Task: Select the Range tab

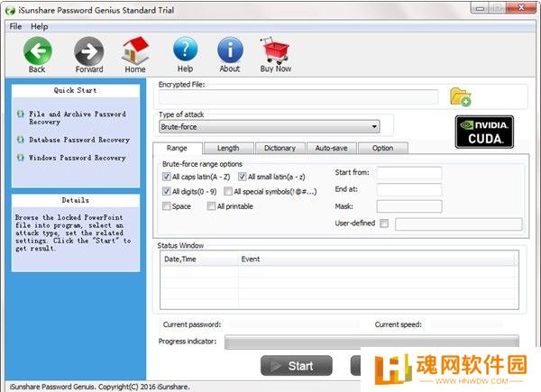Action: coord(177,148)
